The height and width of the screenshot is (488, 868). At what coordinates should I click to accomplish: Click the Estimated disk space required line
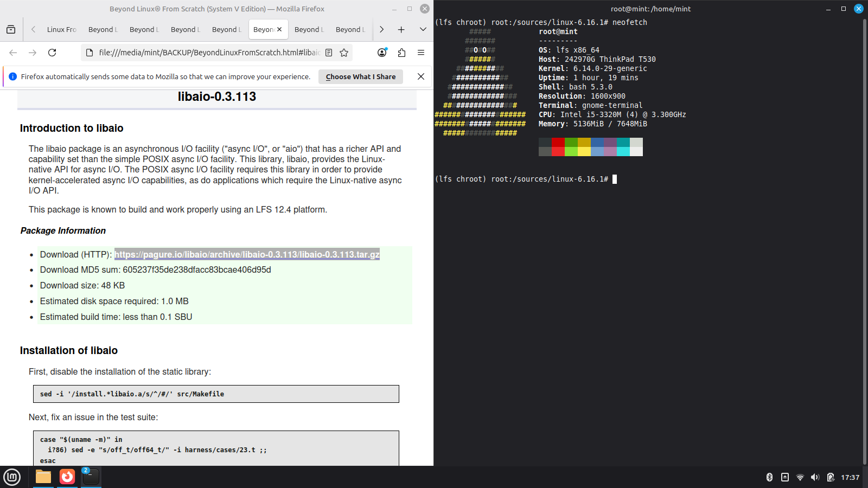click(114, 301)
